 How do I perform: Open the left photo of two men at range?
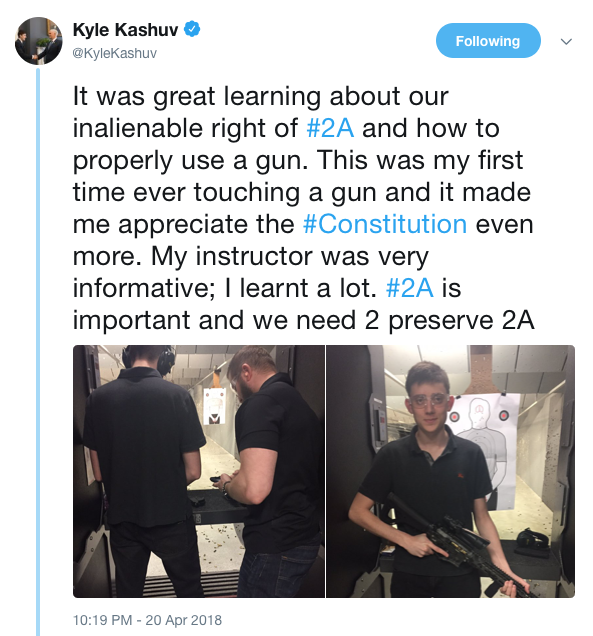[199, 471]
